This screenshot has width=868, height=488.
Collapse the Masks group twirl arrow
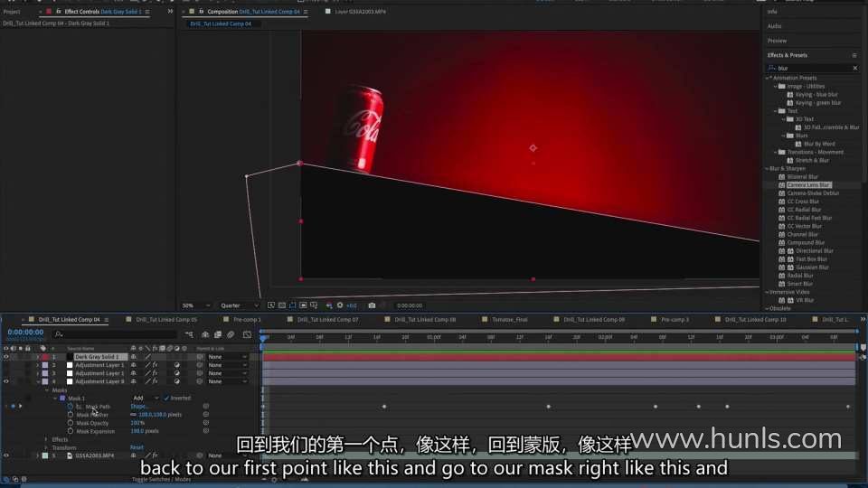pos(46,390)
